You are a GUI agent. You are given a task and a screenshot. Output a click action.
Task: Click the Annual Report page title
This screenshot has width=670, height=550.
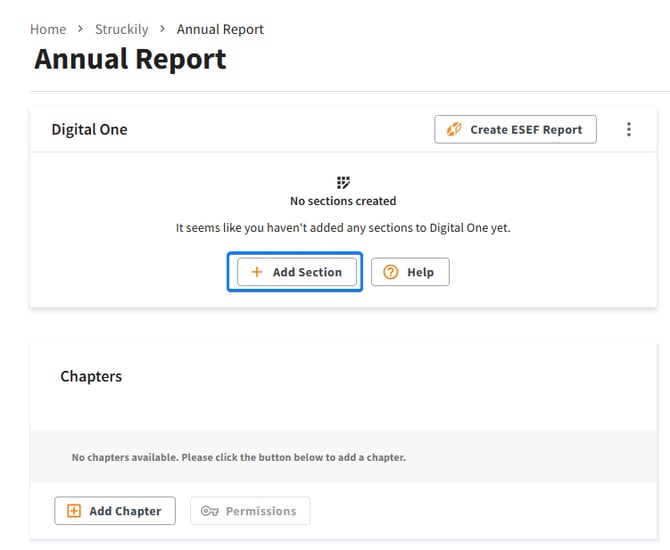tap(130, 59)
